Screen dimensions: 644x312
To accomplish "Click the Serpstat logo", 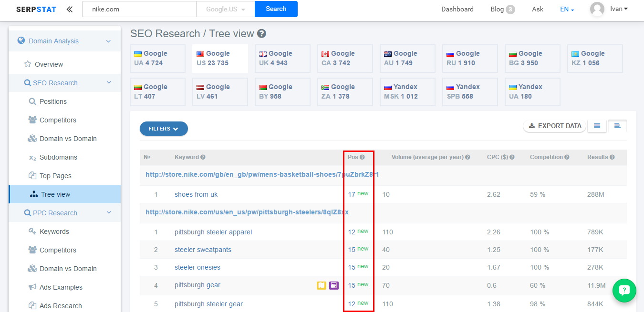I will pos(36,9).
